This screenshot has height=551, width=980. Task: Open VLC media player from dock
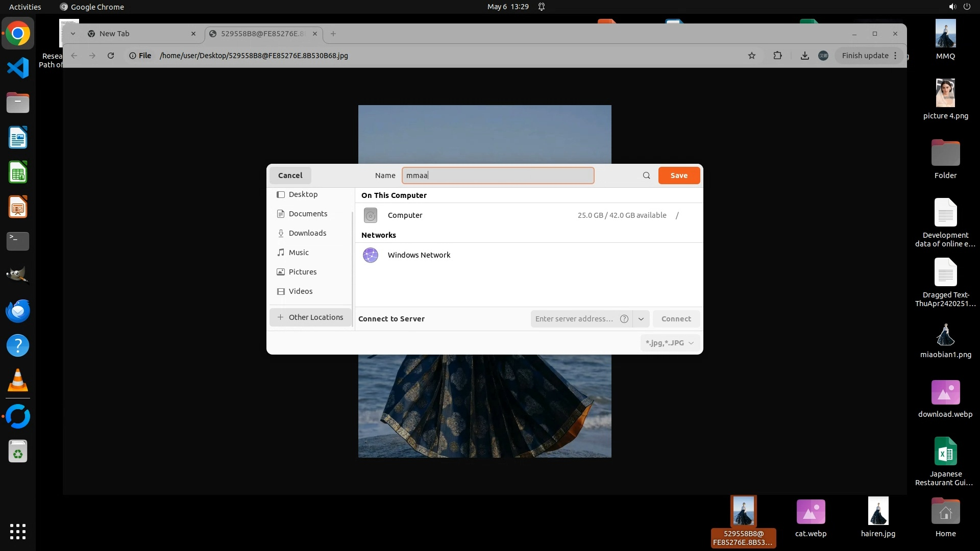[x=18, y=381]
